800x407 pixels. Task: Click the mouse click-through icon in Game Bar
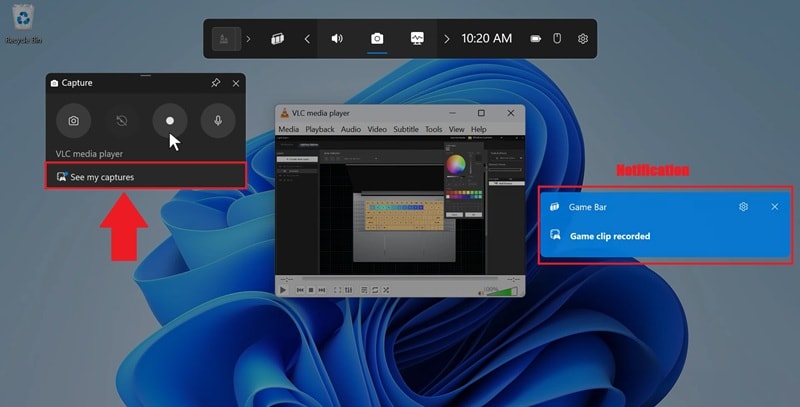click(x=557, y=39)
